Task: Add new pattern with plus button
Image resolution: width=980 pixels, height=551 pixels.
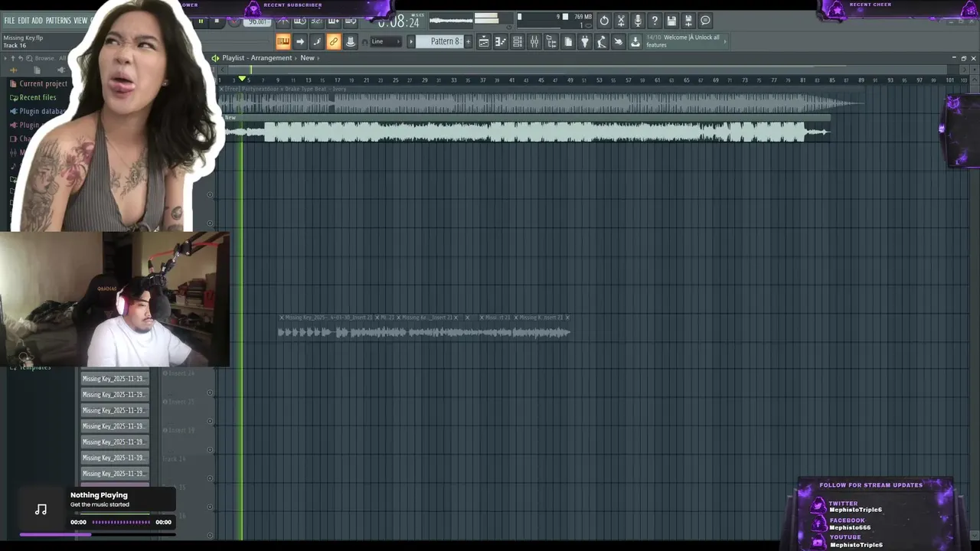Action: tap(468, 41)
